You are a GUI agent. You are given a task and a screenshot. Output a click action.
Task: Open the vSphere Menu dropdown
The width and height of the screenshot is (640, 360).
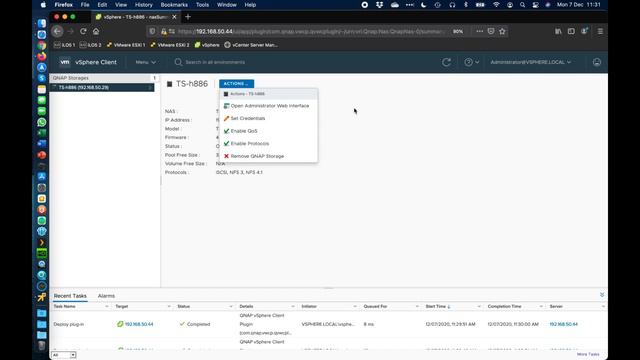click(x=146, y=62)
